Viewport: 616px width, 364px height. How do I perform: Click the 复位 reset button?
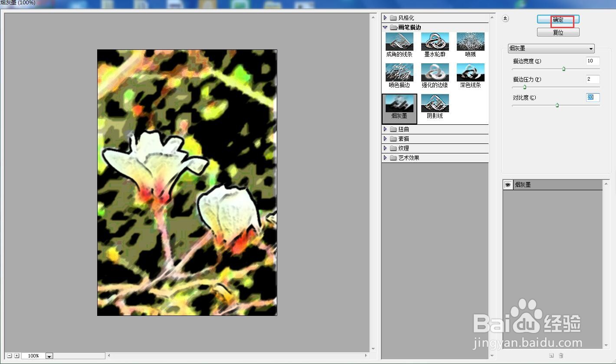click(558, 32)
